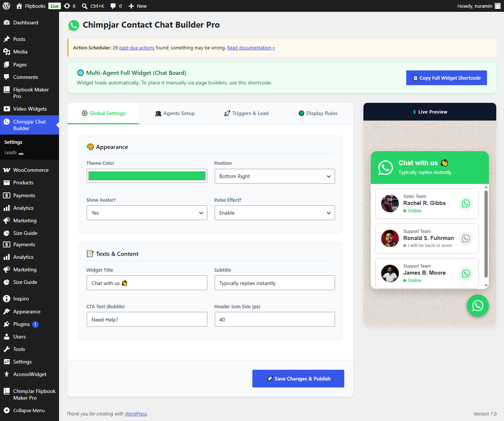Open Pages in the sidebar

[30, 65]
